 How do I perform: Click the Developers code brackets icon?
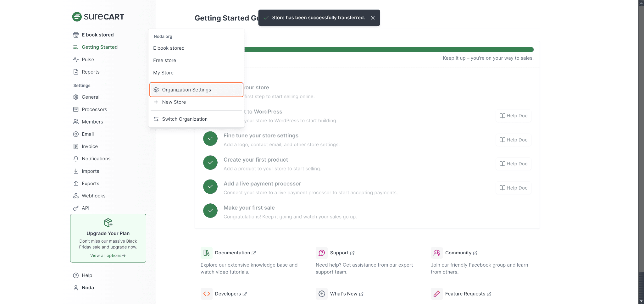[x=206, y=294]
